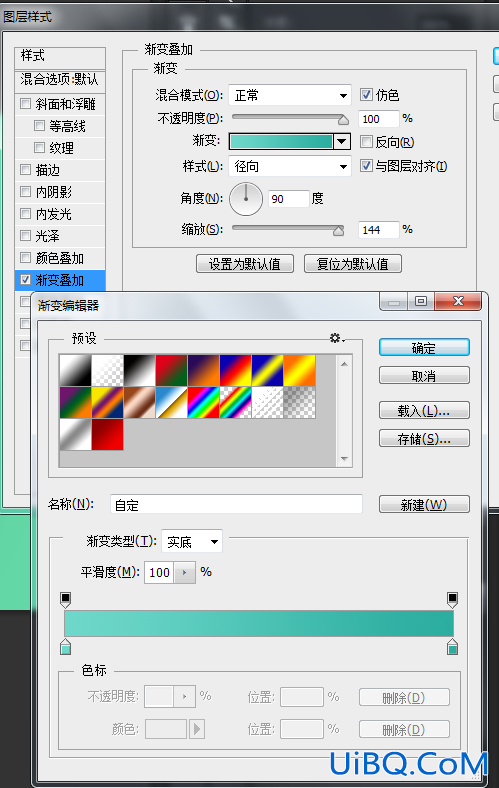Toggle the 仿色 dither checkbox
499x788 pixels.
(366, 94)
